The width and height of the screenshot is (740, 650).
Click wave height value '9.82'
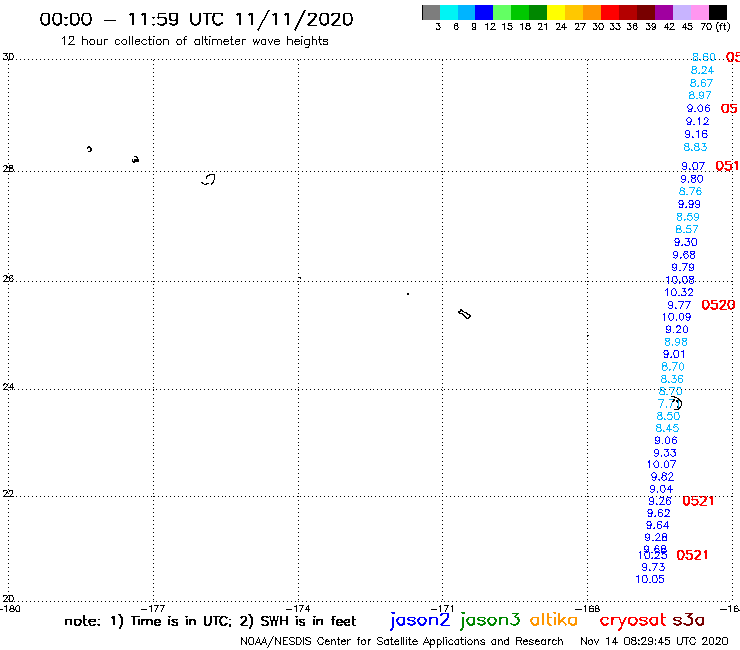tap(662, 477)
